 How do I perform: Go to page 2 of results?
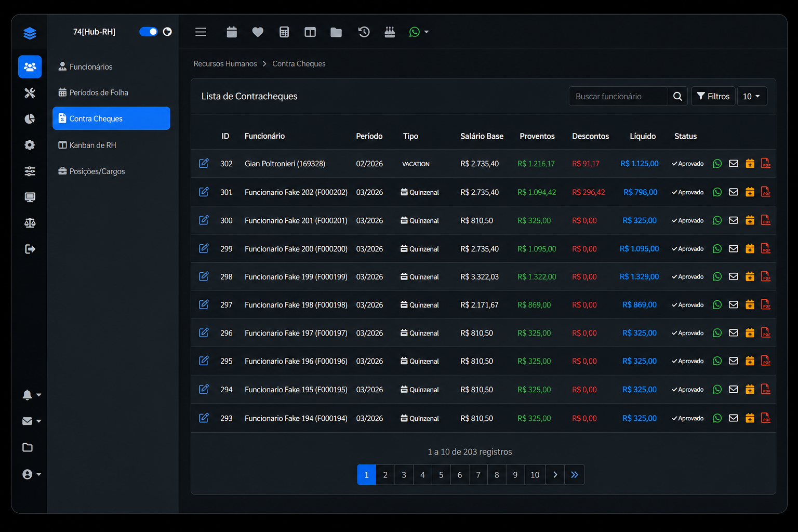tap(385, 475)
